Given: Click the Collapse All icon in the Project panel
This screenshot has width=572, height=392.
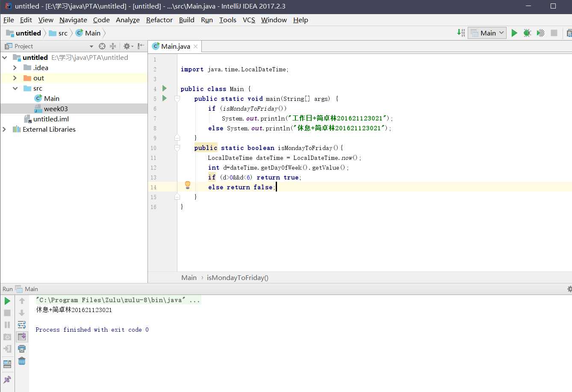Looking at the screenshot, I should point(113,46).
